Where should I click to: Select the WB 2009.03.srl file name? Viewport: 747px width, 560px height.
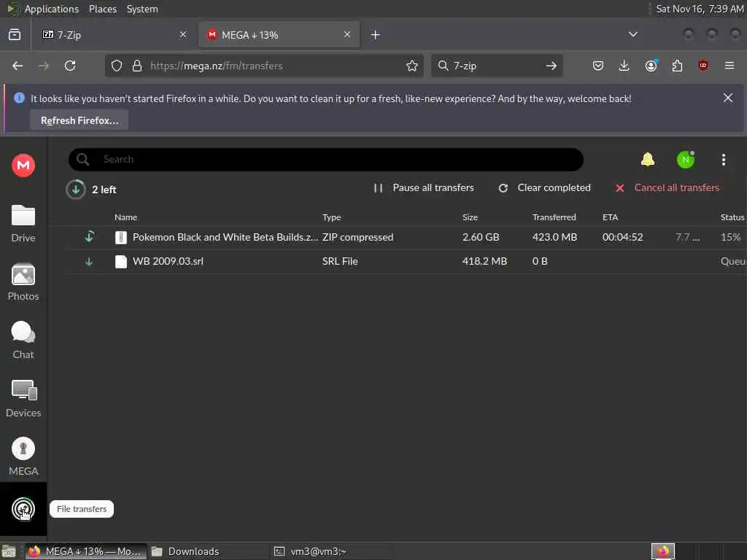pos(168,262)
